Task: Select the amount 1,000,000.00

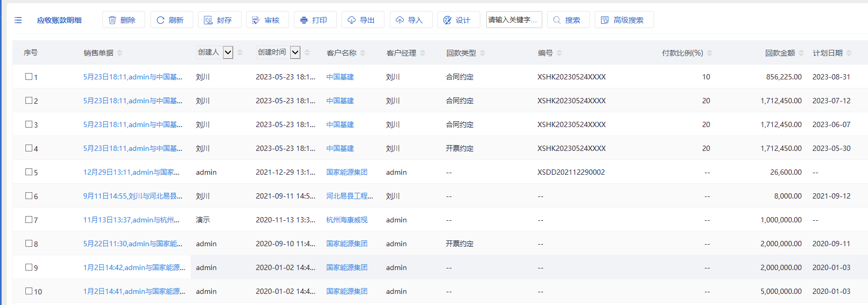Action: tap(781, 220)
